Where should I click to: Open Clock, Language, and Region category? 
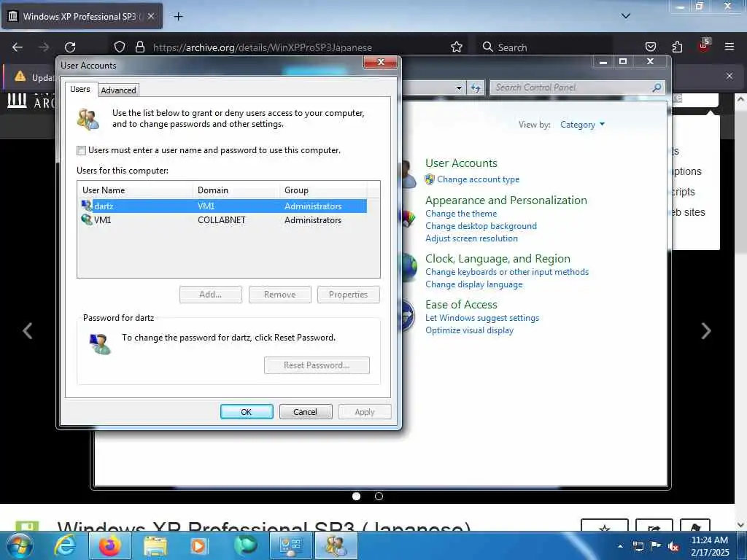coord(498,259)
